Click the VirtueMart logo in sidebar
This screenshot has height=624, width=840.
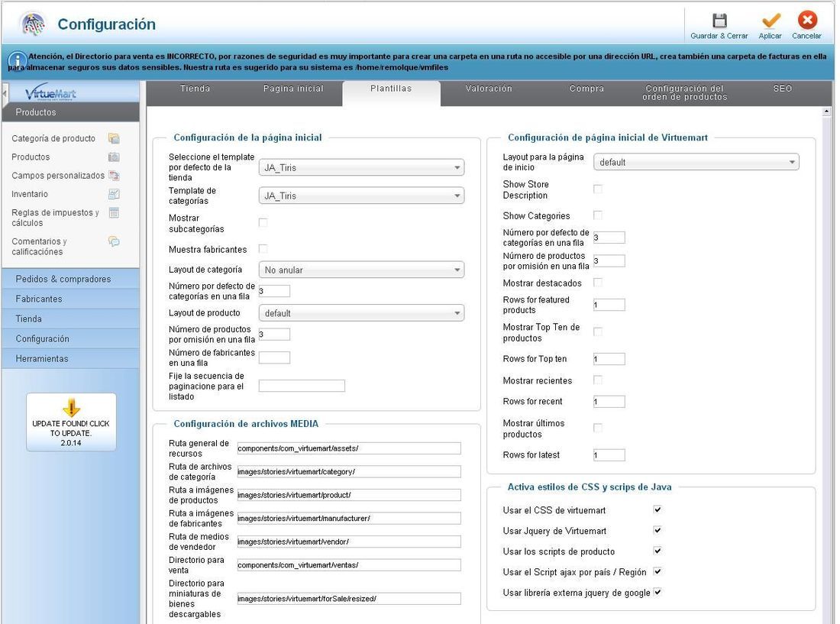[x=51, y=92]
